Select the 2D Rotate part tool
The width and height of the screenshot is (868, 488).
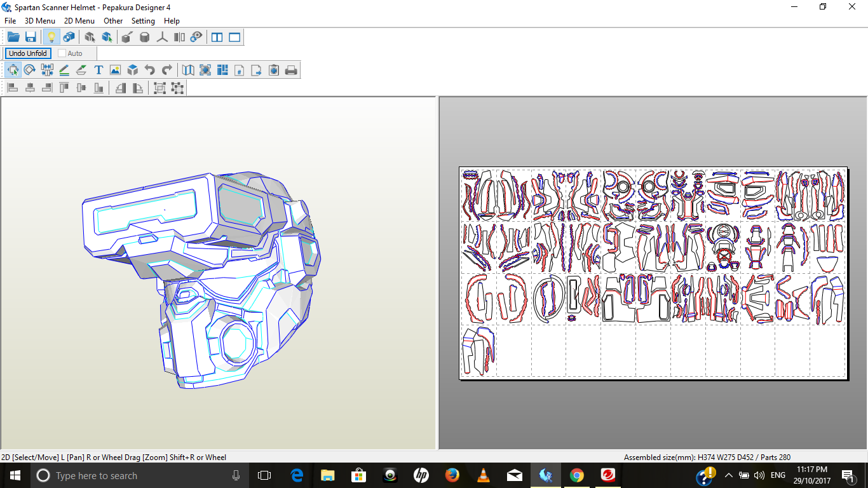tap(30, 70)
